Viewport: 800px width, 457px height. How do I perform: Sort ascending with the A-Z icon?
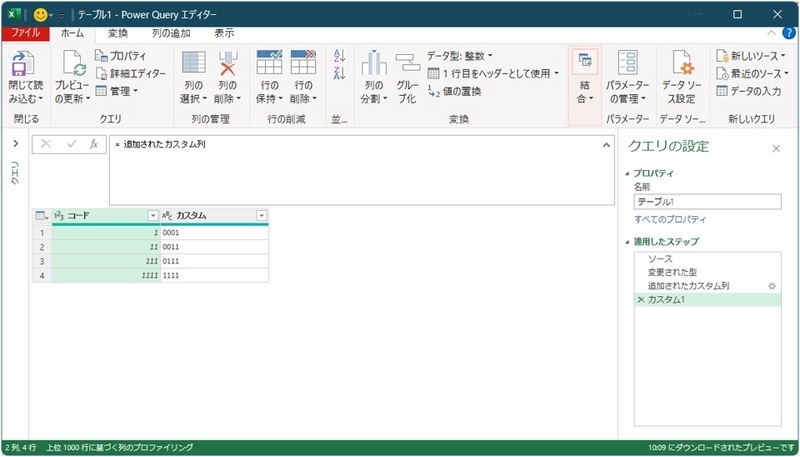click(340, 56)
